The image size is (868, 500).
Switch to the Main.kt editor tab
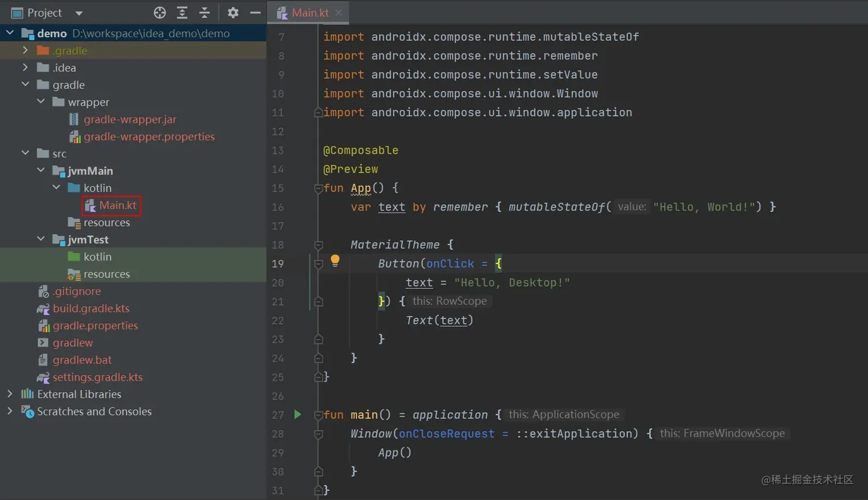point(310,13)
